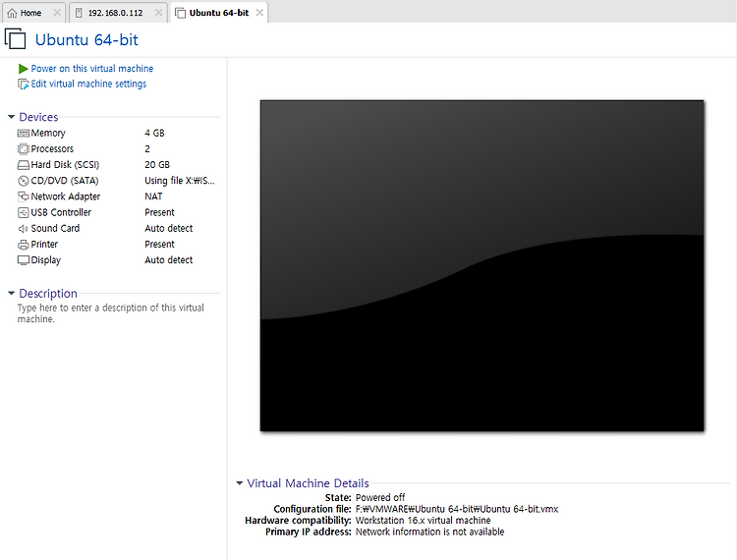737x560 pixels.
Task: Open Edit virtual machine settings
Action: [88, 84]
